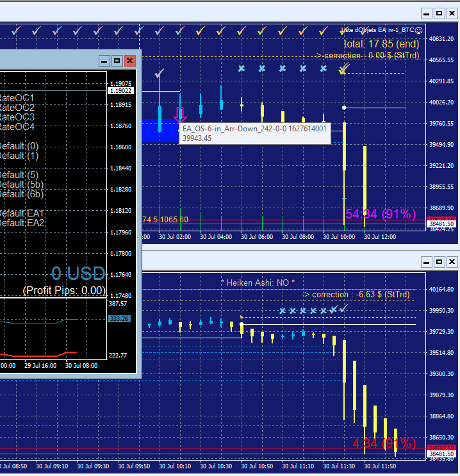Maximize the upper BTC chart window
Image resolution: width=460 pixels, height=476 pixels.
pyautogui.click(x=439, y=13)
